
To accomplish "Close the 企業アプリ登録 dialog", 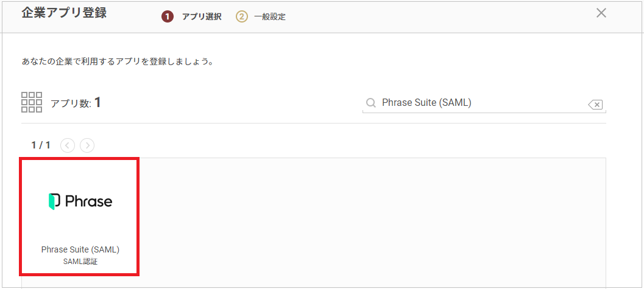I will 601,13.
